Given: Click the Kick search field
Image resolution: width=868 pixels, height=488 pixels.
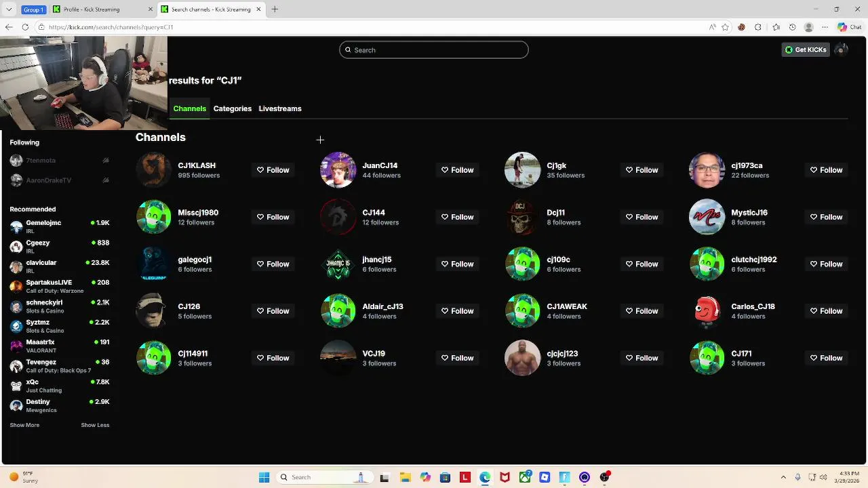Looking at the screenshot, I should tap(434, 49).
